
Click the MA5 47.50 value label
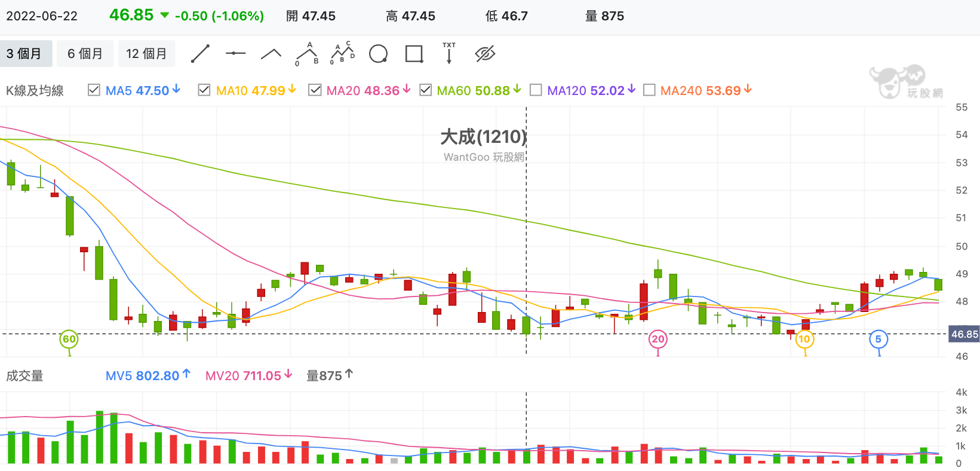(x=143, y=91)
